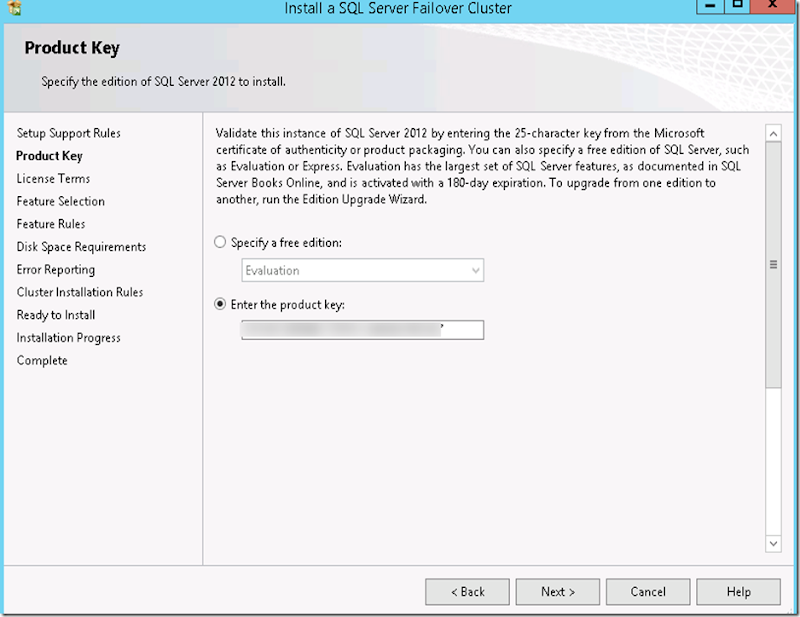This screenshot has height=617, width=800.
Task: Select the 'Specify a free edition' radio button
Action: [x=220, y=242]
